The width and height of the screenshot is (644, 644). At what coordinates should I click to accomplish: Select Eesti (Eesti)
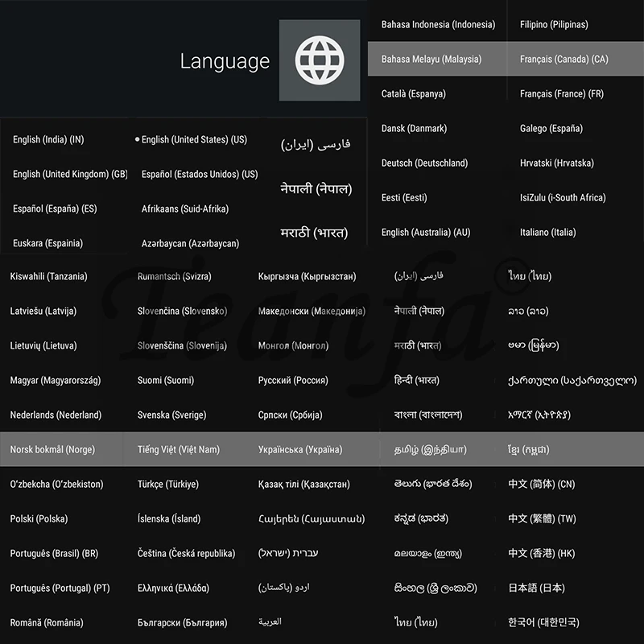[x=404, y=197]
